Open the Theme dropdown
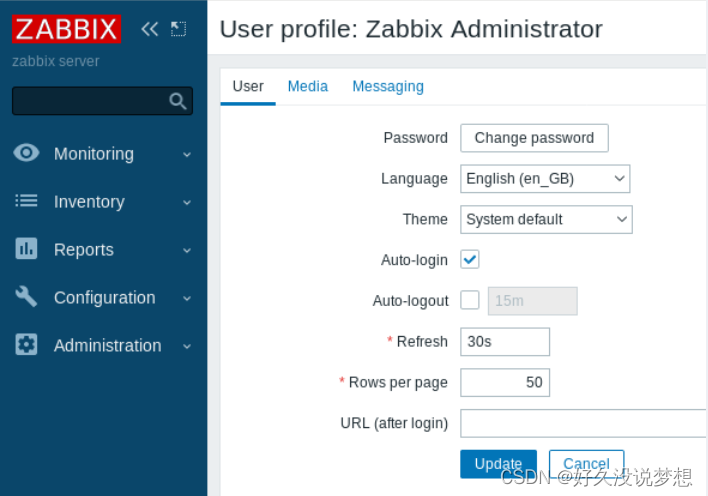Viewport: 708px width, 496px height. pyautogui.click(x=546, y=220)
